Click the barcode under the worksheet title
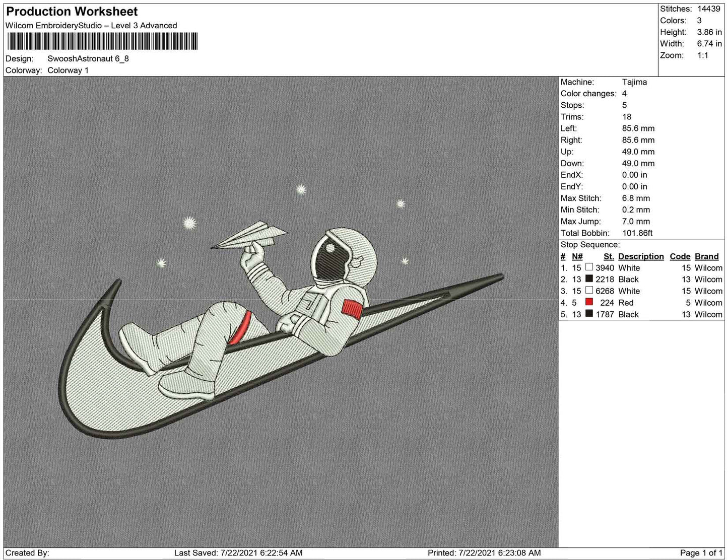 pyautogui.click(x=103, y=42)
